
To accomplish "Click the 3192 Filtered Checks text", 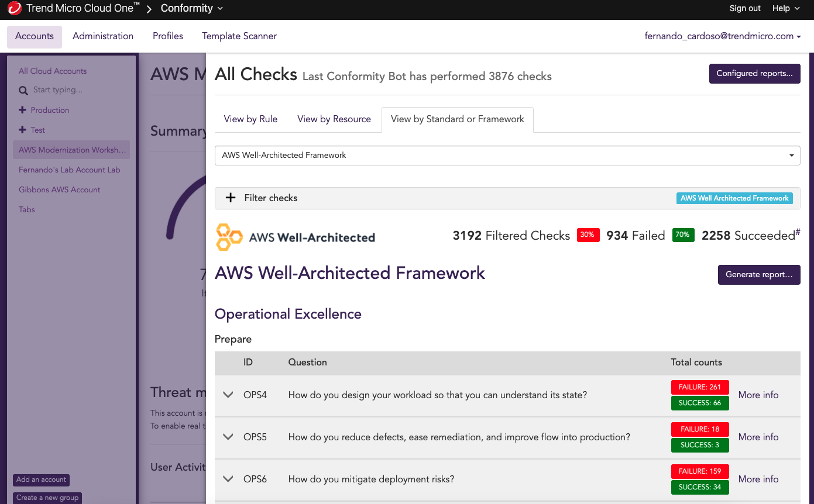I will (511, 236).
